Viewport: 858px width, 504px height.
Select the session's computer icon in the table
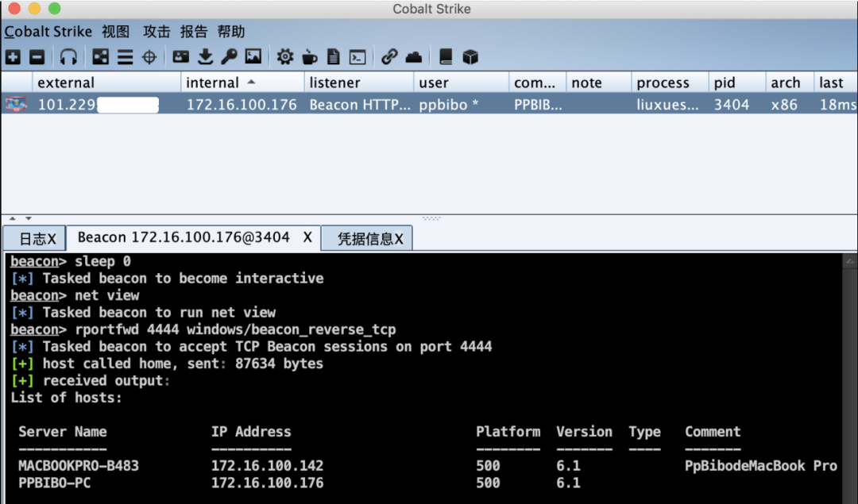pos(16,104)
